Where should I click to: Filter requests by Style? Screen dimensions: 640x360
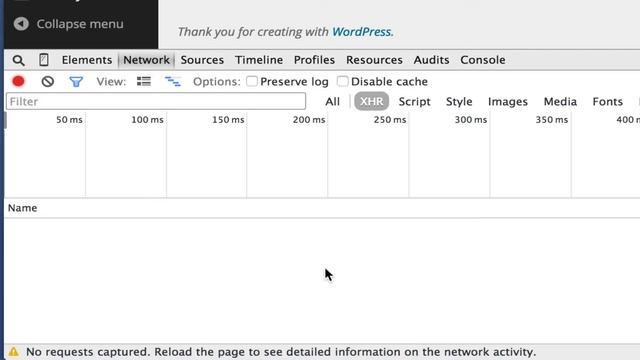(459, 102)
